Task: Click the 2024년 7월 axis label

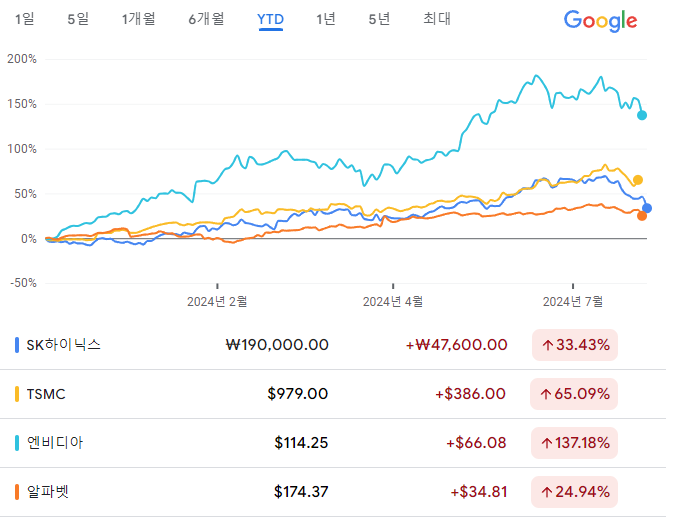Action: click(x=573, y=302)
